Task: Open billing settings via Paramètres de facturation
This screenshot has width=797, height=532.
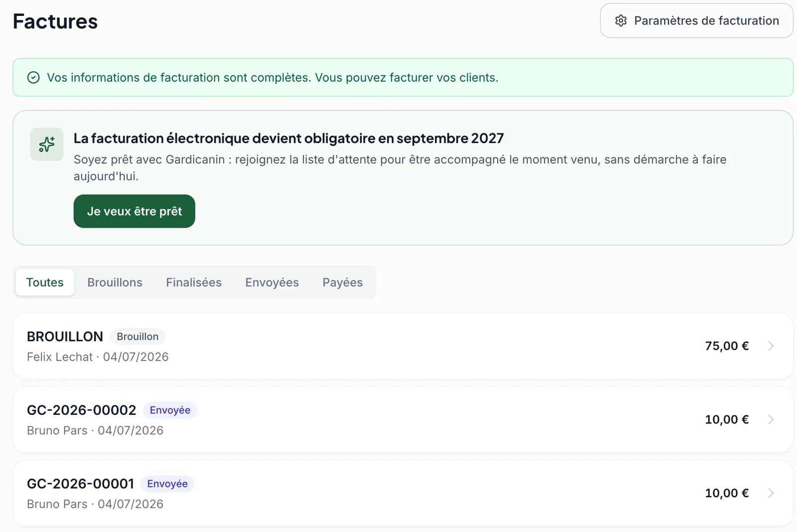Action: [696, 20]
